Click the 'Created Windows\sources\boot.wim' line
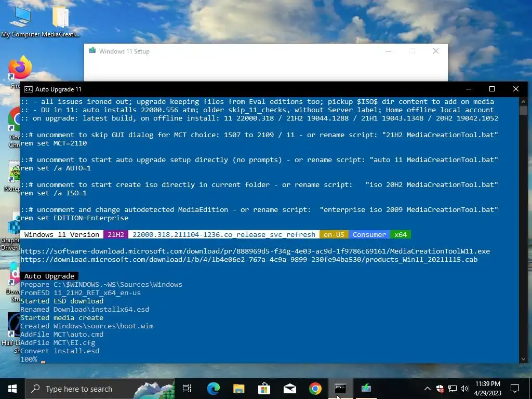The width and height of the screenshot is (532, 399). [87, 326]
